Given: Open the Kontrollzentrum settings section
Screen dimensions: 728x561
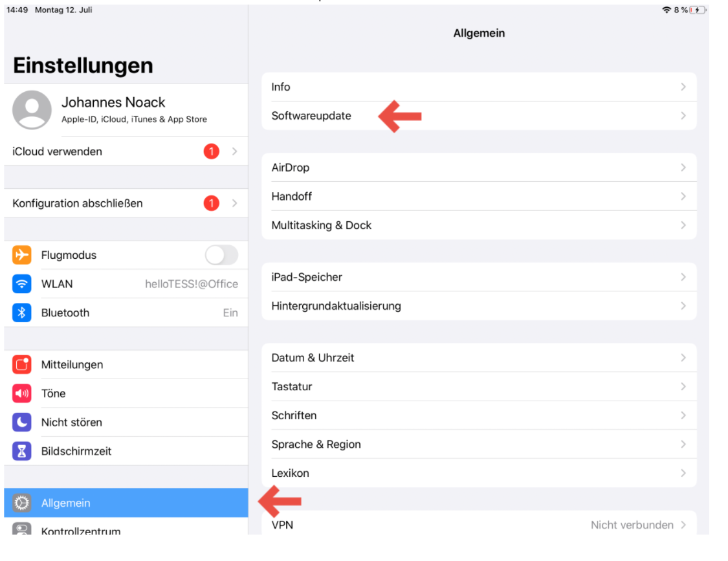Looking at the screenshot, I should (81, 531).
